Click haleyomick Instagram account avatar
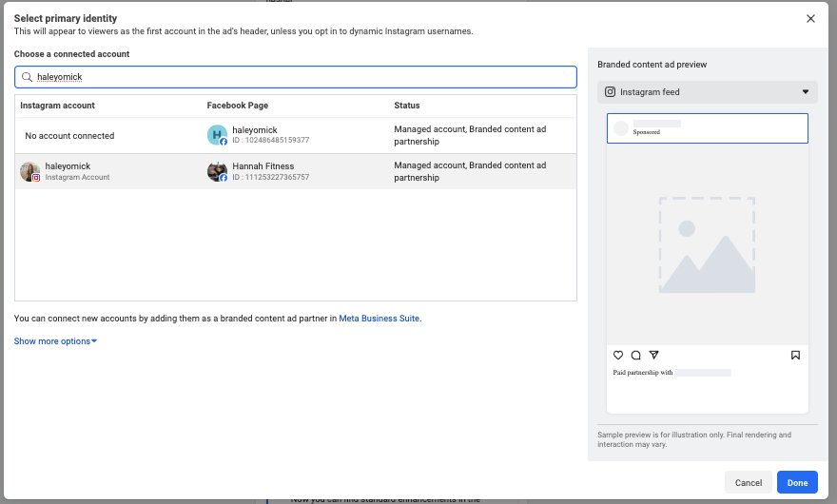This screenshot has height=504, width=837. click(x=30, y=171)
